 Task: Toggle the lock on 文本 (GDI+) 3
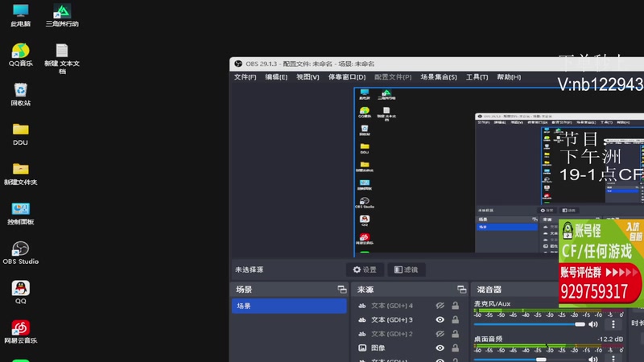(x=455, y=319)
